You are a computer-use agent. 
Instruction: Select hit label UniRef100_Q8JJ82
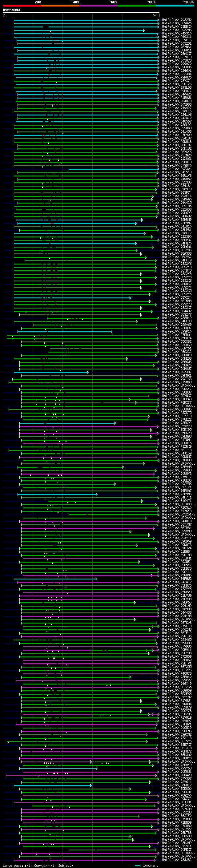pyautogui.click(x=176, y=860)
